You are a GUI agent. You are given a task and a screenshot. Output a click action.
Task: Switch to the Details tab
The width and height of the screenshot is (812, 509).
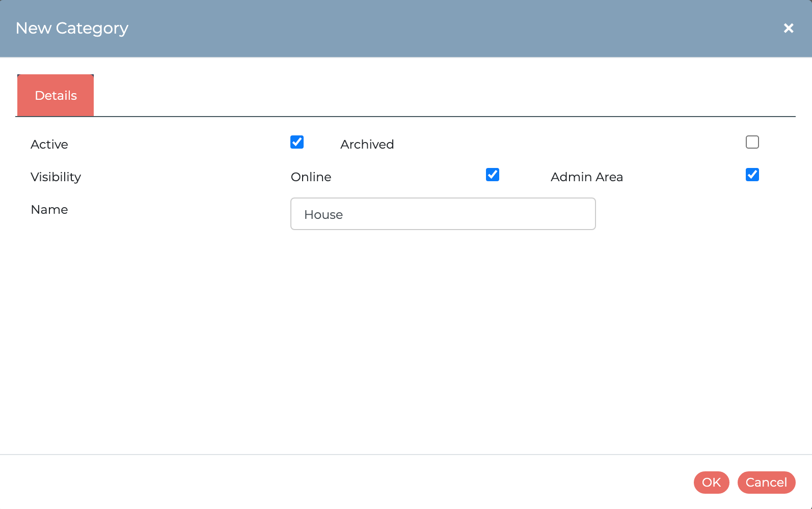(56, 96)
